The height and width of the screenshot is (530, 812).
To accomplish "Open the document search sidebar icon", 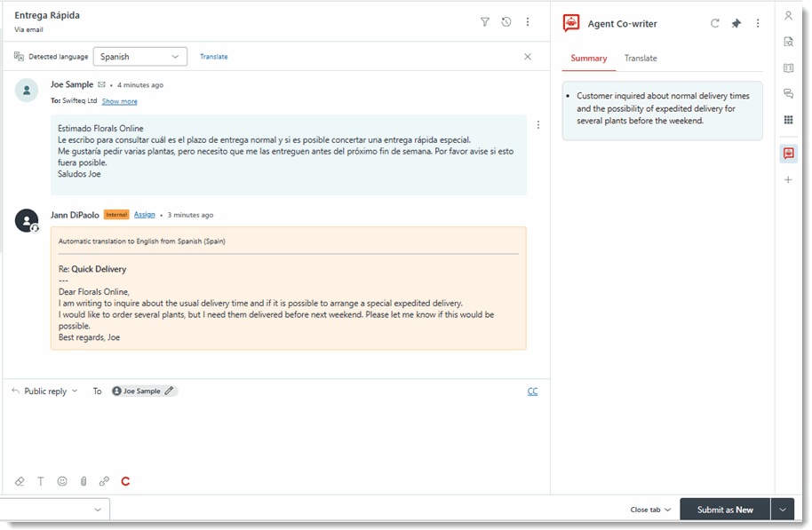I will [788, 42].
